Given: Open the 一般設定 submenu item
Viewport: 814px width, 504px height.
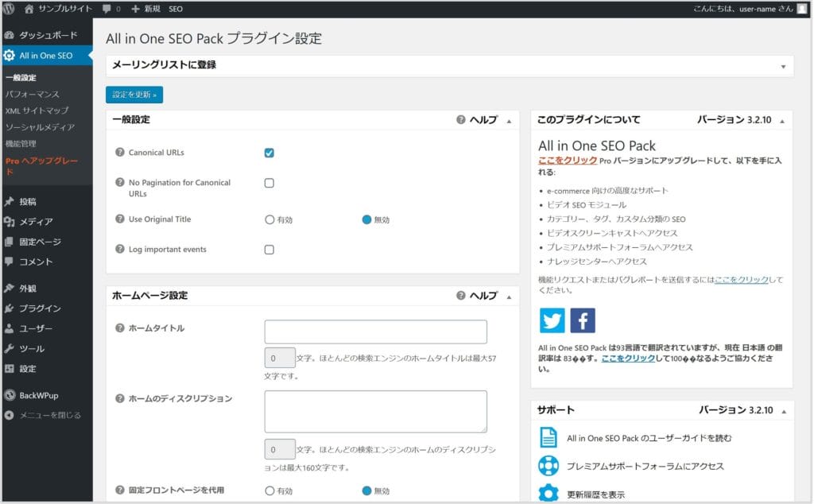Looking at the screenshot, I should pyautogui.click(x=21, y=78).
